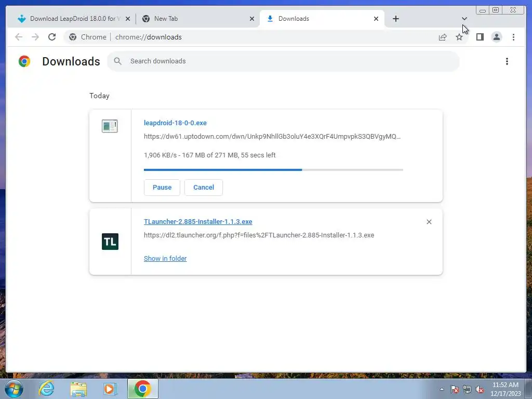The image size is (532, 399).
Task: Open the leapdroid-18-0-0.exe link
Action: click(175, 123)
